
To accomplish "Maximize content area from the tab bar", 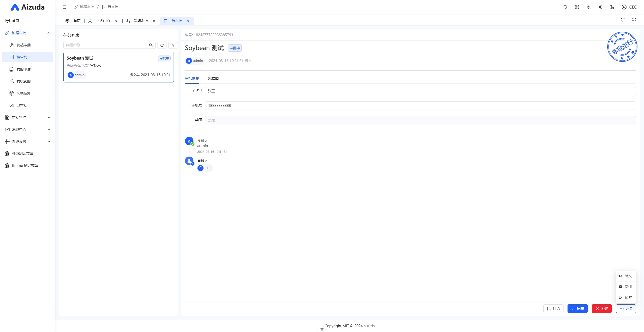I will (x=634, y=20).
